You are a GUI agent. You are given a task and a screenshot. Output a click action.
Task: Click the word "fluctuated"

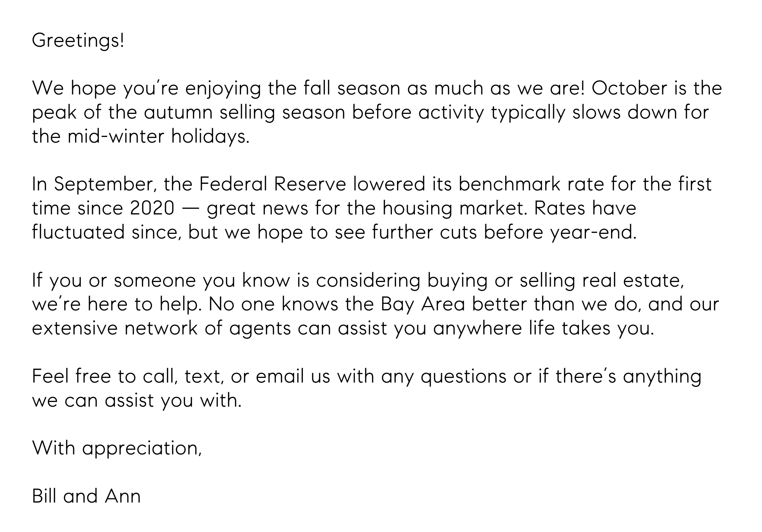78,233
